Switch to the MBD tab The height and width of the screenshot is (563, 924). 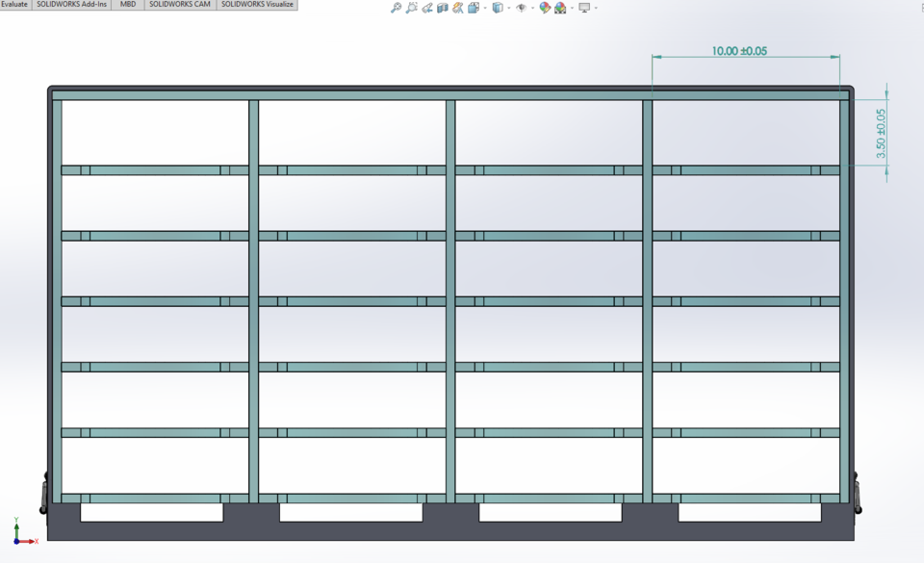(128, 5)
